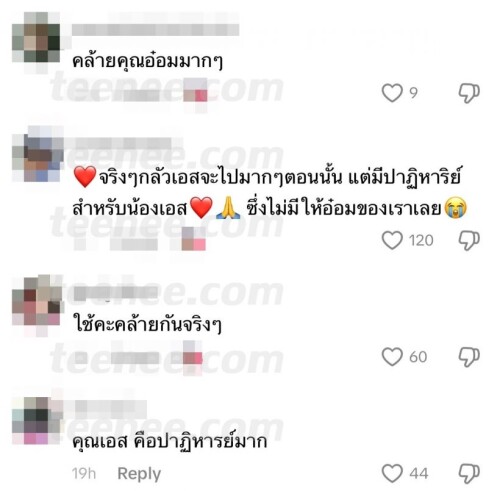
Task: Dislike the comment with 120 likes
Action: coord(469,240)
